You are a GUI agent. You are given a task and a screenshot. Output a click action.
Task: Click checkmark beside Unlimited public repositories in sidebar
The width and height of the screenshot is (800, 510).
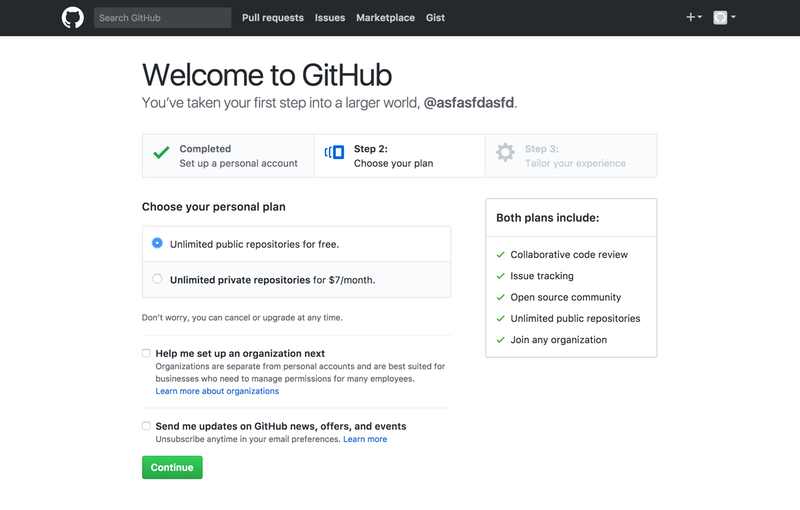[x=501, y=319]
